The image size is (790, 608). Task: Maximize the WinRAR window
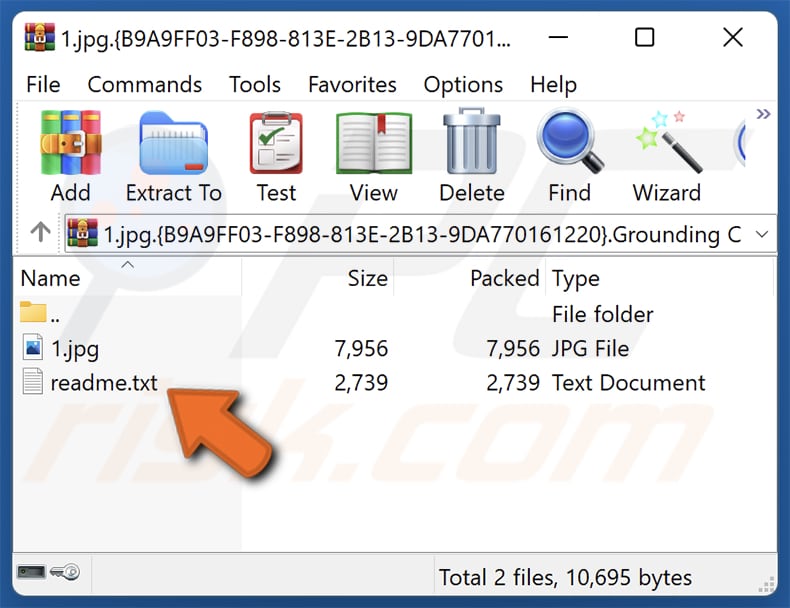point(644,37)
